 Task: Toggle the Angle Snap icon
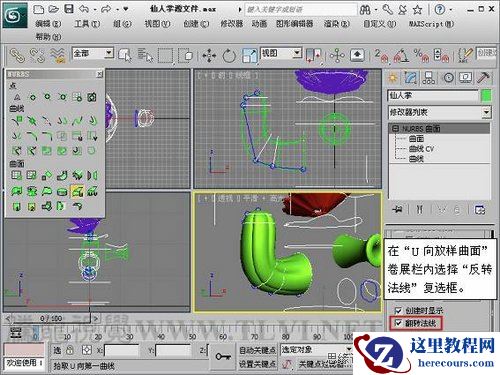pyautogui.click(x=402, y=56)
